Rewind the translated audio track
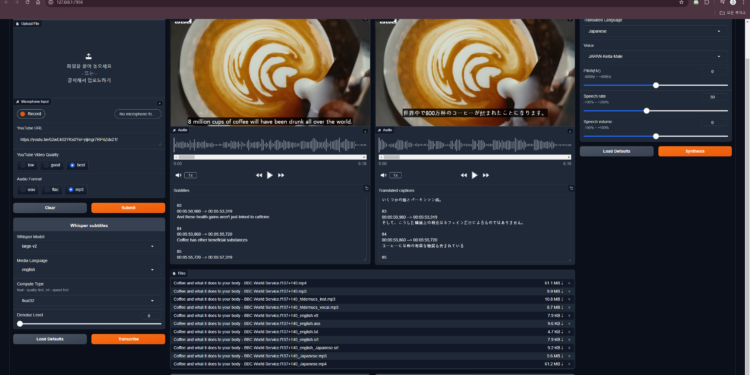750x375 pixels. pyautogui.click(x=463, y=175)
